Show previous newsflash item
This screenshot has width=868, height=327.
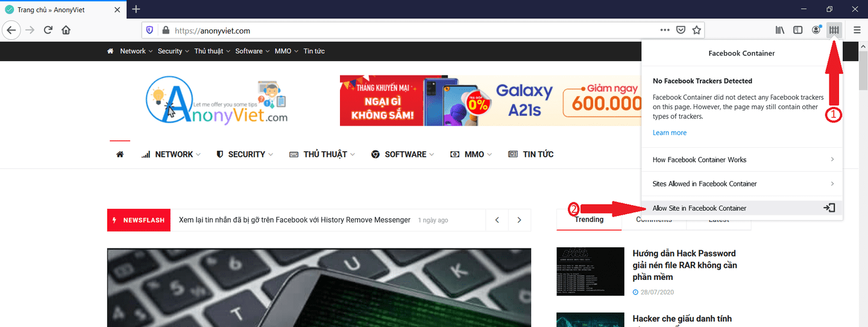tap(497, 220)
